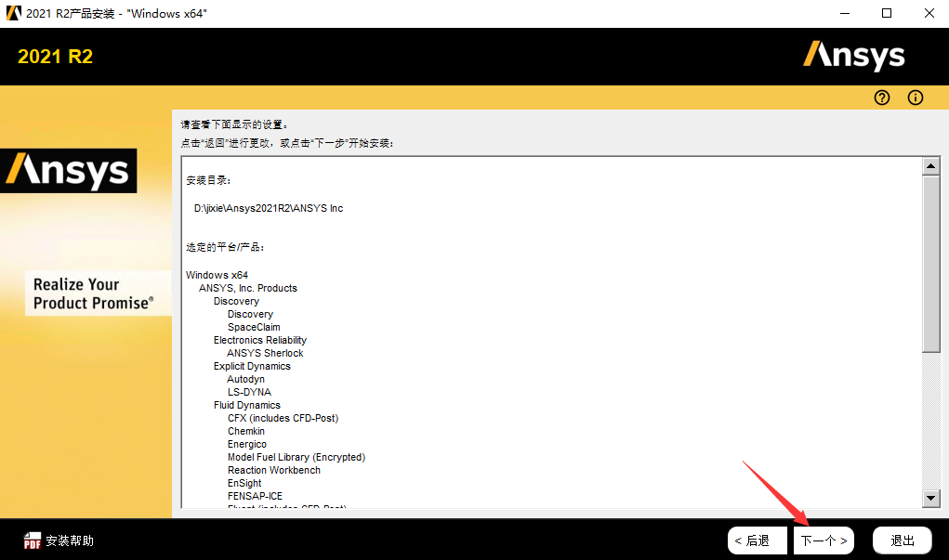The width and height of the screenshot is (949, 560).
Task: Select the Chemkin product entry
Action: pyautogui.click(x=245, y=431)
